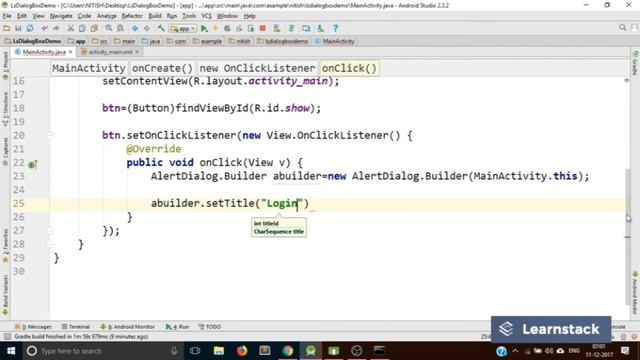This screenshot has width=640, height=360.
Task: Open the Build Variants side panel tab
Action: click(5, 295)
